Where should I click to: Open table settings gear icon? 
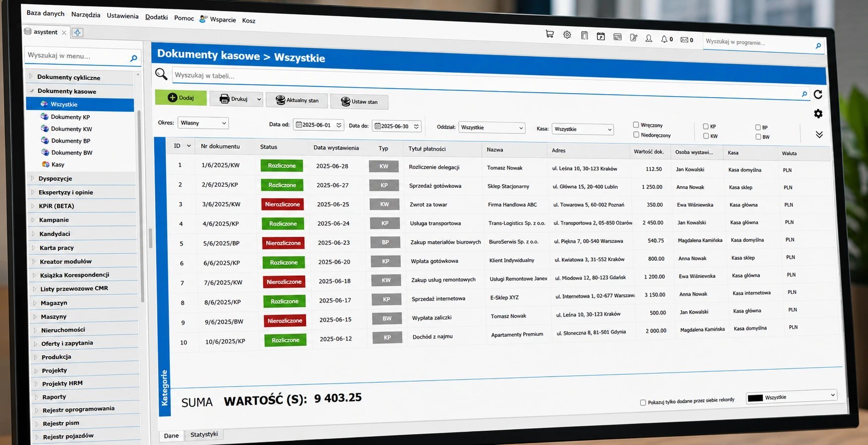[x=818, y=113]
